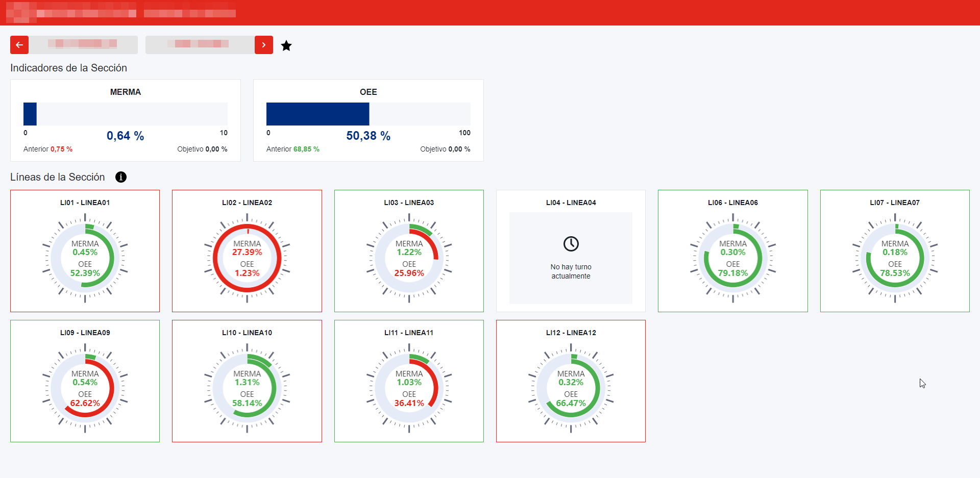Open the LI02 - LINEA02 gauge card
This screenshot has width=980, height=478.
247,251
